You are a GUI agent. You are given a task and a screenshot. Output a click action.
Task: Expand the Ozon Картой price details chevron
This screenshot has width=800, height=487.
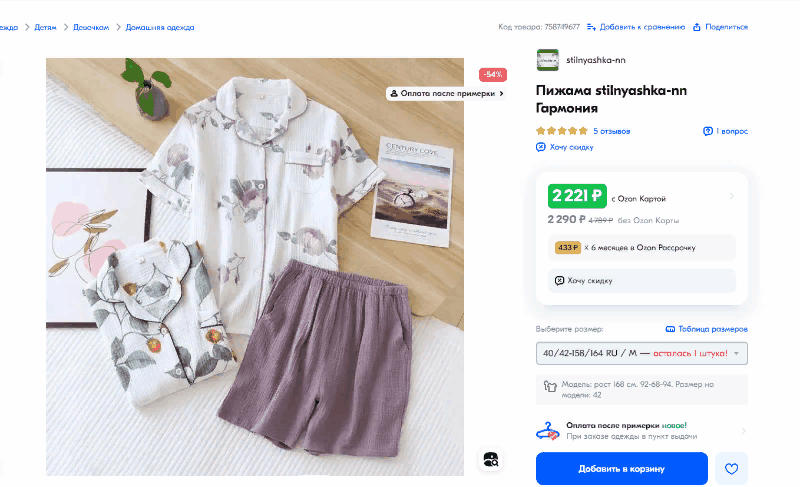732,196
